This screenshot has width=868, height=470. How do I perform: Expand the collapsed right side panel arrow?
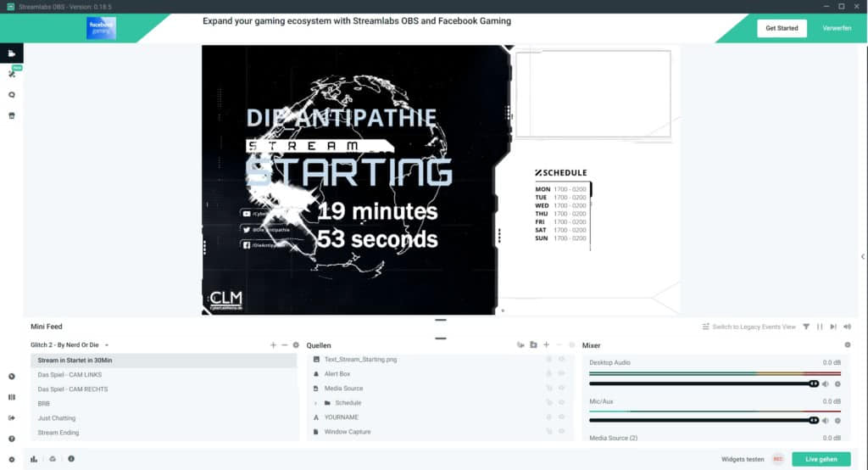pyautogui.click(x=862, y=244)
